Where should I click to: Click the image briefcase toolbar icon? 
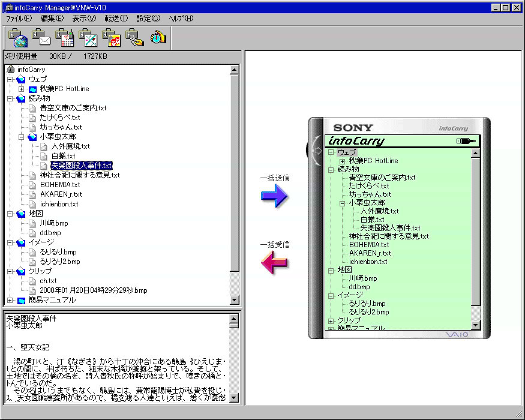(x=112, y=38)
